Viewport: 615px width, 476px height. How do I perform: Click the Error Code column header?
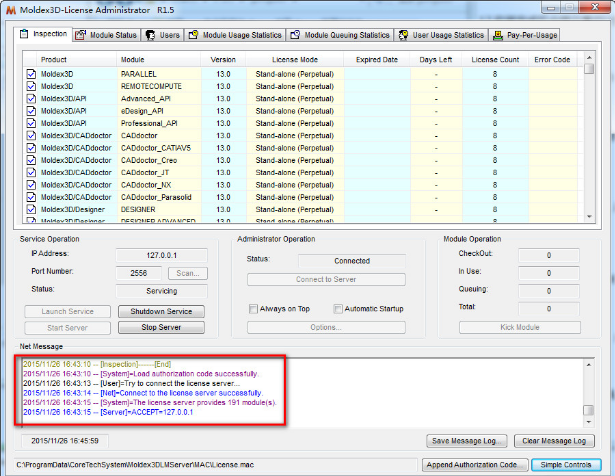click(x=552, y=60)
